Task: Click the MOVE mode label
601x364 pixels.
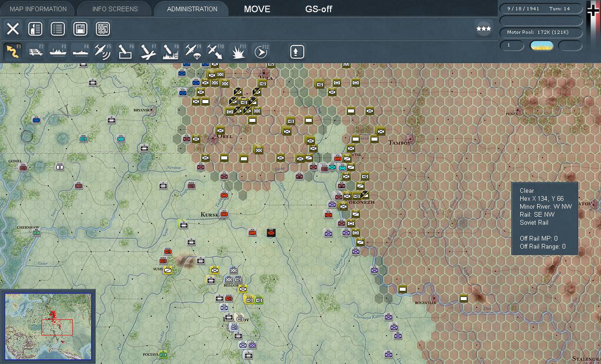Action: click(x=257, y=9)
